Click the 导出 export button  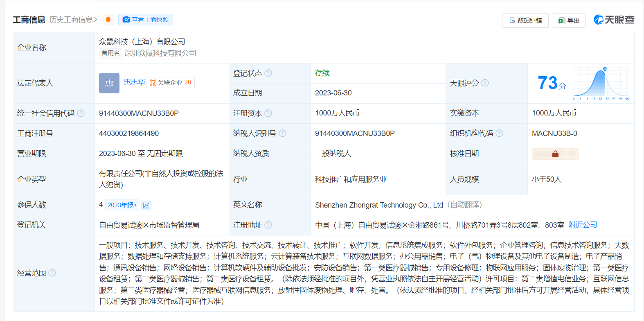coord(569,20)
